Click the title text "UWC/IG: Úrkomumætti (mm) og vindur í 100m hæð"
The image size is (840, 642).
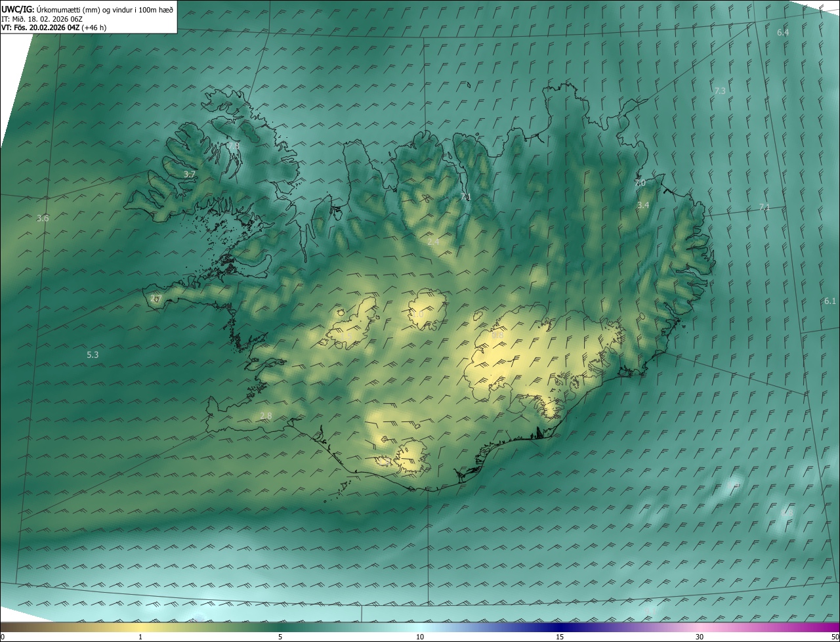[88, 9]
